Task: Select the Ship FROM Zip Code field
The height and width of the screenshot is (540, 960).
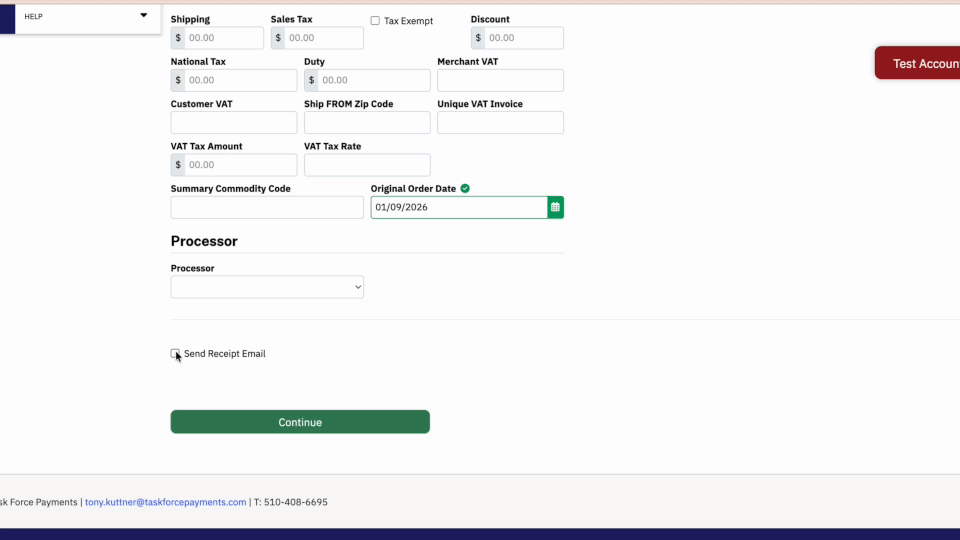Action: point(367,122)
